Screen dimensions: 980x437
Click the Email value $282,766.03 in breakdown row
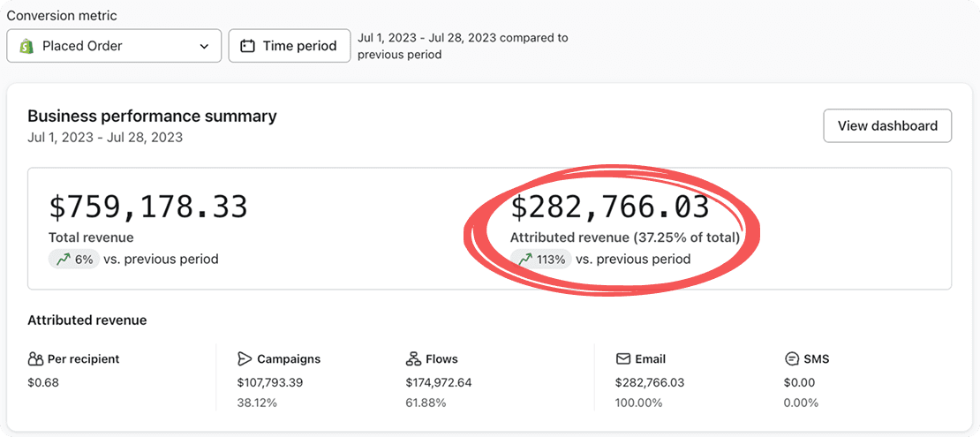(x=650, y=382)
